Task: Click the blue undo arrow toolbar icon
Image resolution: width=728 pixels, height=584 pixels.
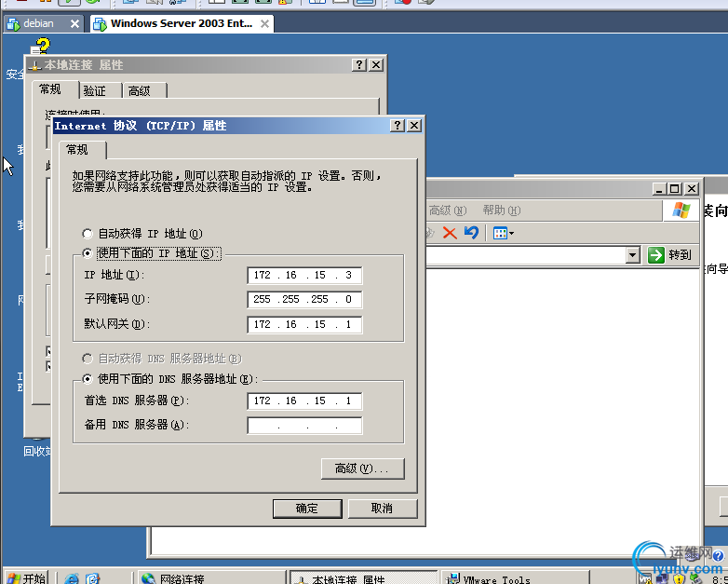Action: click(x=471, y=233)
